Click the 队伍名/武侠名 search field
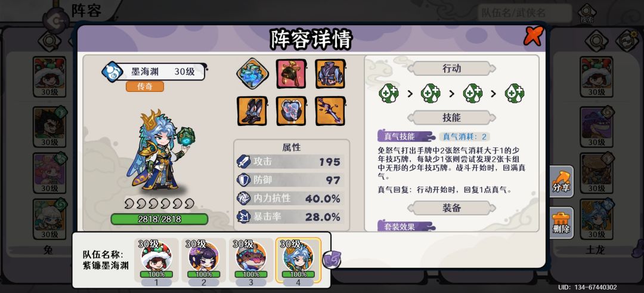This screenshot has height=293, width=644. [525, 14]
